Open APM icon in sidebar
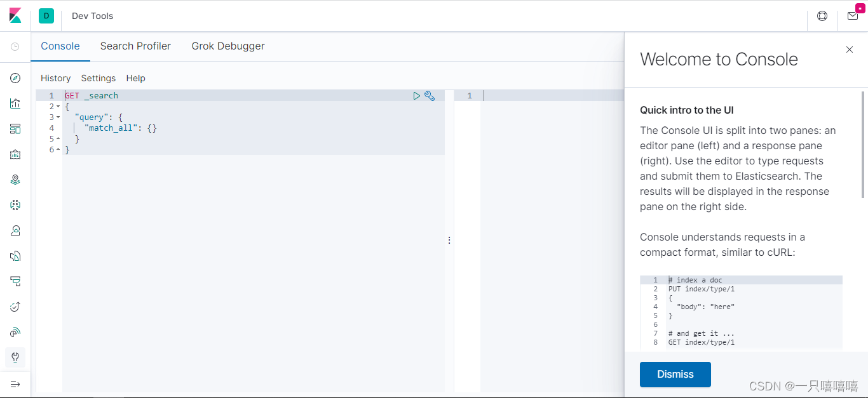The width and height of the screenshot is (868, 398). (x=15, y=281)
